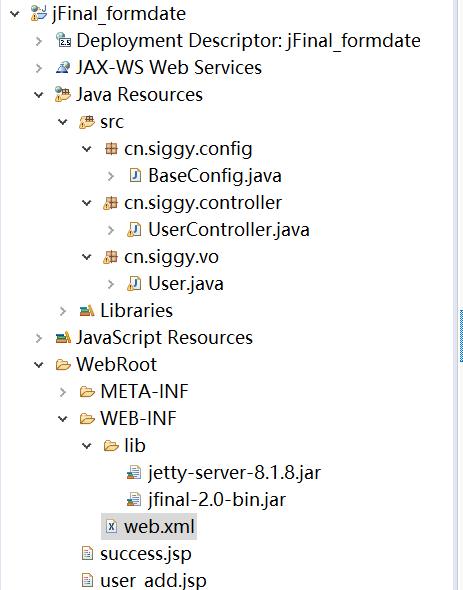Collapse the cn.siggy.vo package
Screen dimensions: 463x590
[x=87, y=257]
